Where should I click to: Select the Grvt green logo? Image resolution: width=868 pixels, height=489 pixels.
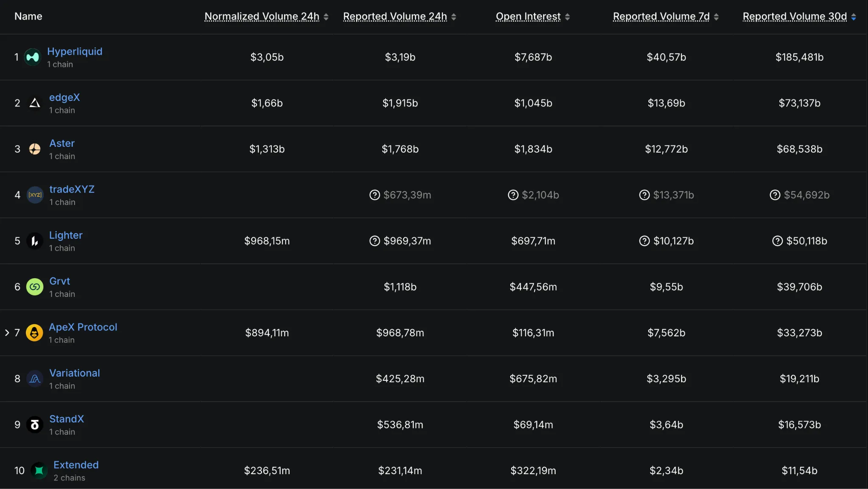[x=34, y=287]
